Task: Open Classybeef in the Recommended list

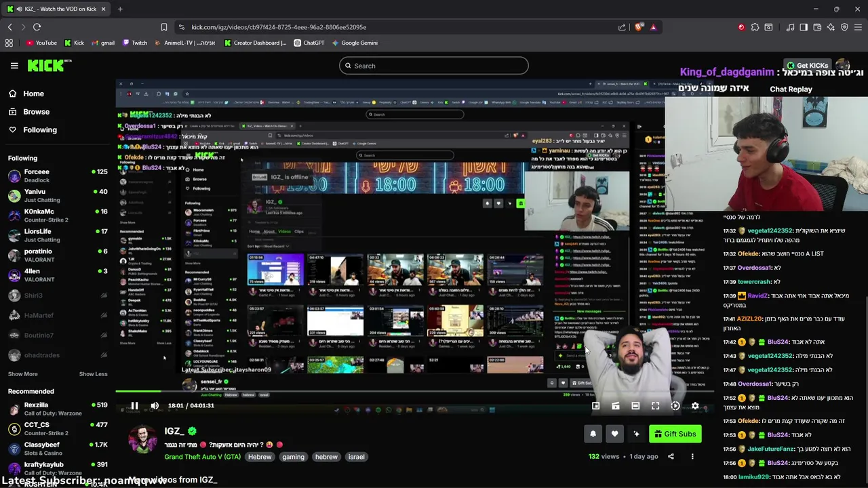Action: [x=57, y=448]
